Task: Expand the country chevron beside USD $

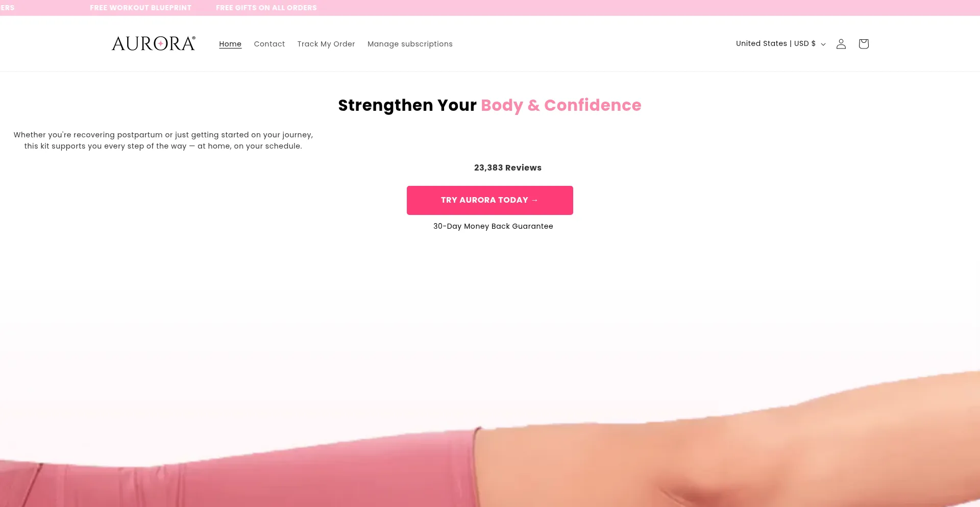Action: pyautogui.click(x=823, y=44)
